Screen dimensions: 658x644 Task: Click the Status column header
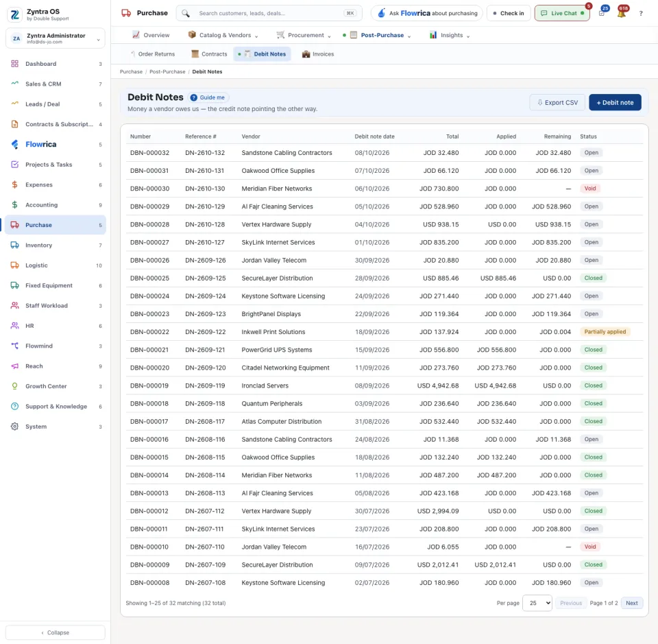(x=588, y=136)
